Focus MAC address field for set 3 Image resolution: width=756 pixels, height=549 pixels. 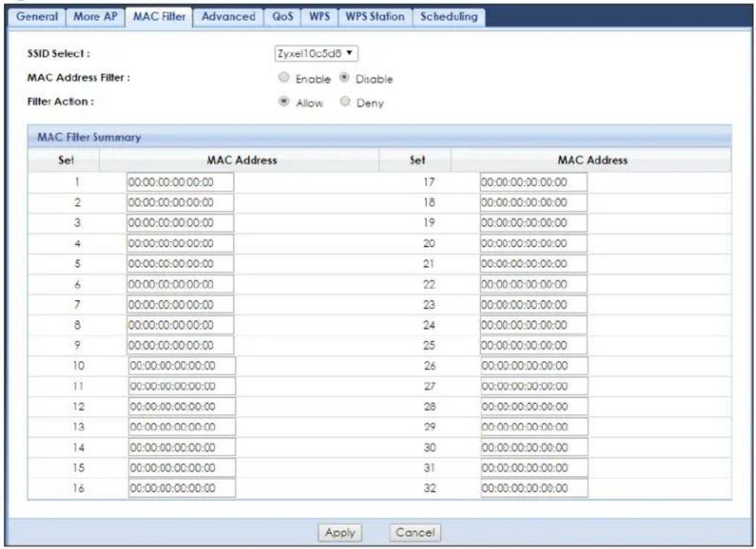180,223
